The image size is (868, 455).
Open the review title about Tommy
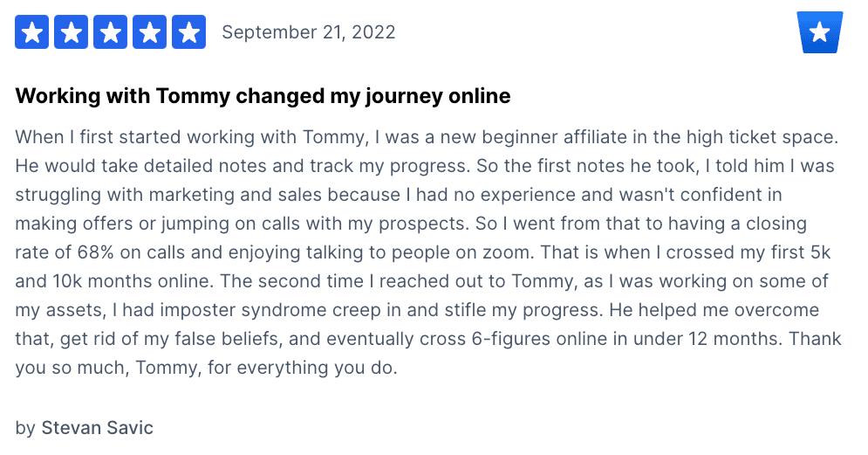(x=263, y=96)
